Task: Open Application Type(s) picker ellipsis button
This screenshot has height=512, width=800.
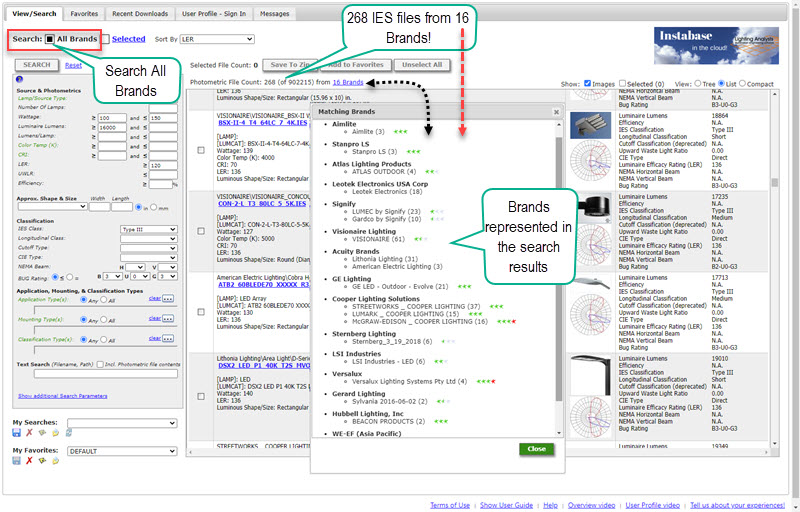Action: (x=168, y=298)
